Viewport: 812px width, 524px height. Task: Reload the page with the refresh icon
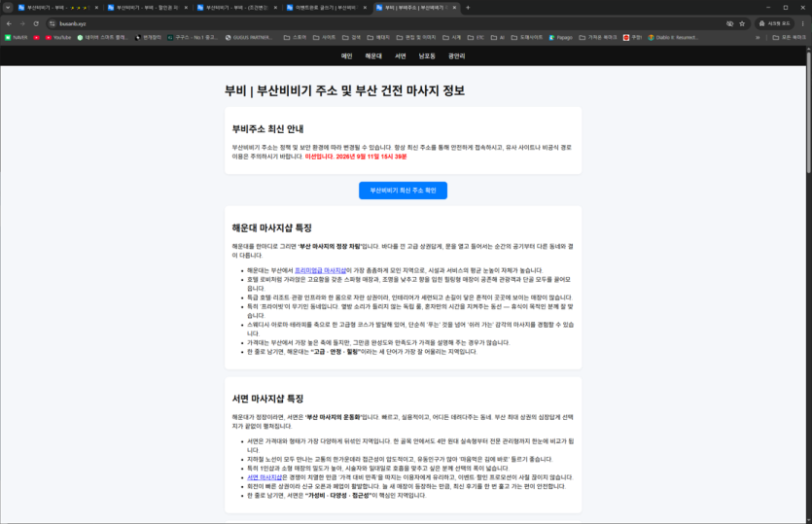tap(36, 23)
